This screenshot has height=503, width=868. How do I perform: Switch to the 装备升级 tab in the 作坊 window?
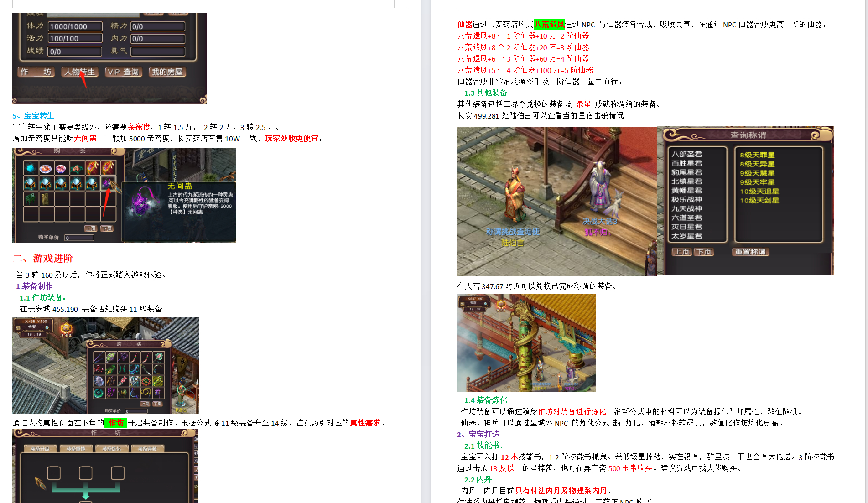(40, 448)
